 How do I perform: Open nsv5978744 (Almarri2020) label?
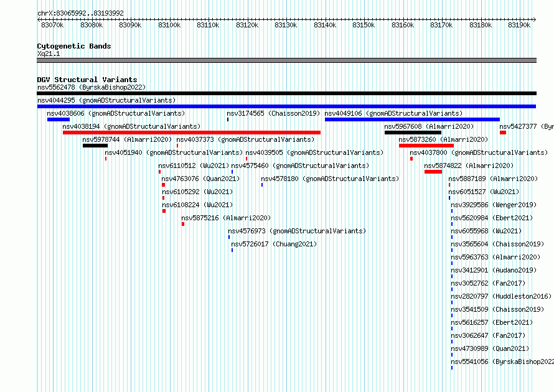pos(127,139)
